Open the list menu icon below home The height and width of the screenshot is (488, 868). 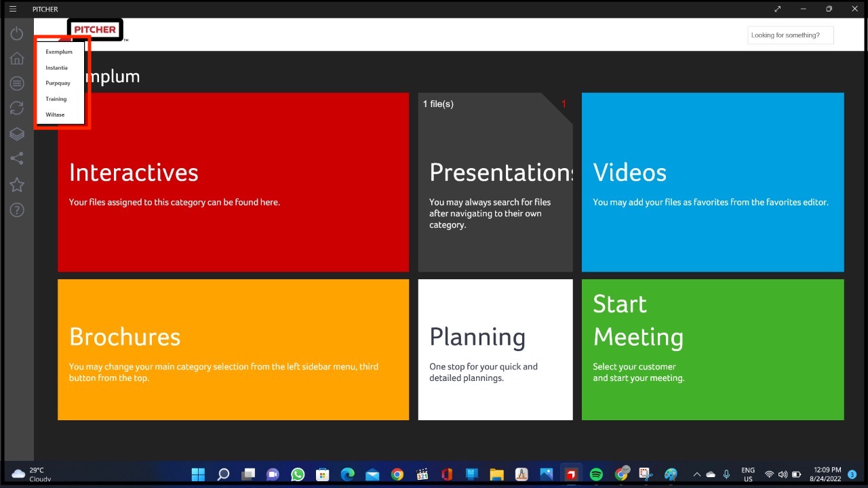coord(16,83)
